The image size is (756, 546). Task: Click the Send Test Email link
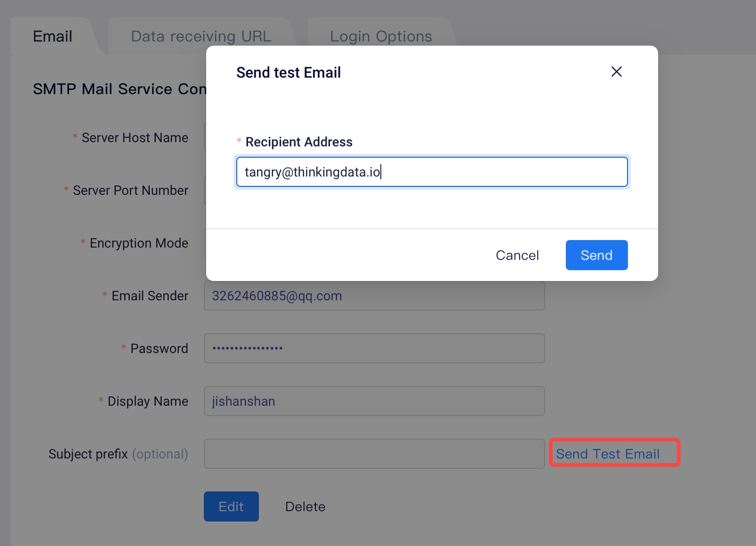[608, 454]
